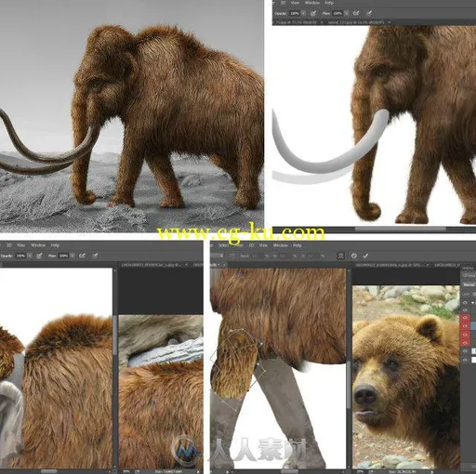Open the 3D menu in the top-right Photoshop window

pos(283,3)
